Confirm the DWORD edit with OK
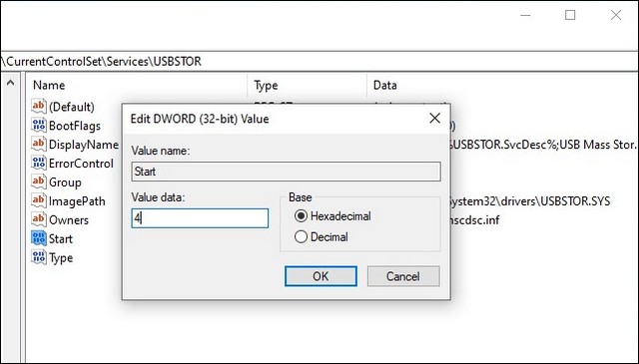The height and width of the screenshot is (364, 639). point(320,276)
